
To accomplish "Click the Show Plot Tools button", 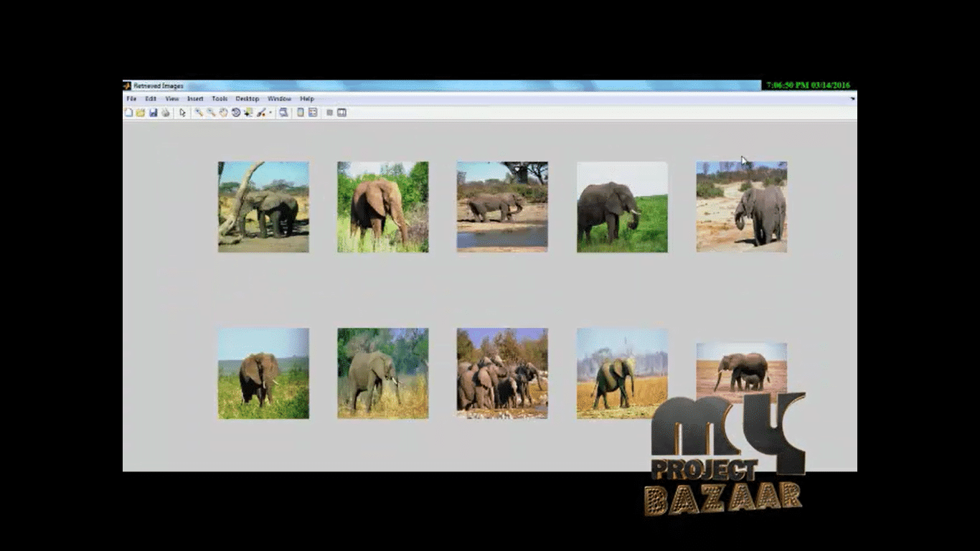I will 341,113.
